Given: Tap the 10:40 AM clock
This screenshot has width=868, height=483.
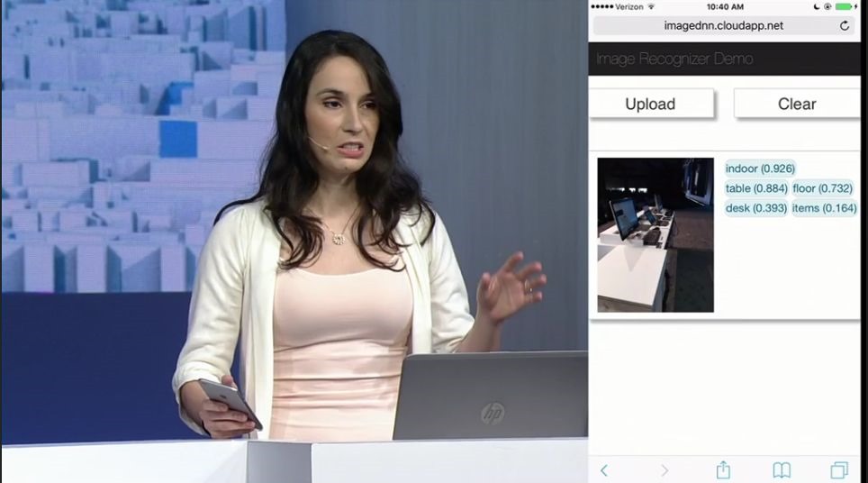Looking at the screenshot, I should (725, 6).
